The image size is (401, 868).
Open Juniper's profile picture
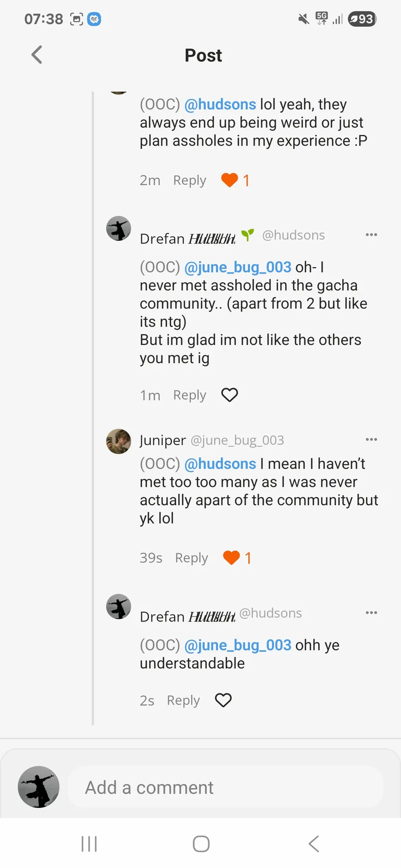click(119, 441)
